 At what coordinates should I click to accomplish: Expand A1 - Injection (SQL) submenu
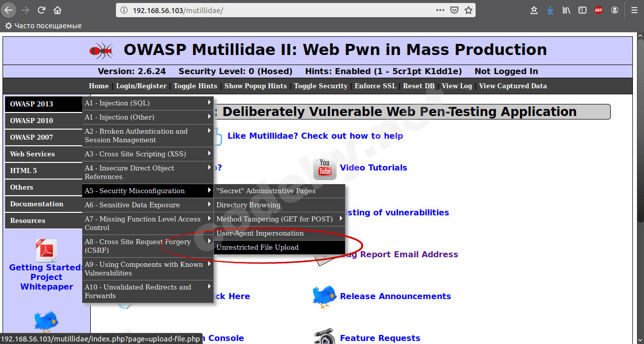(x=148, y=103)
